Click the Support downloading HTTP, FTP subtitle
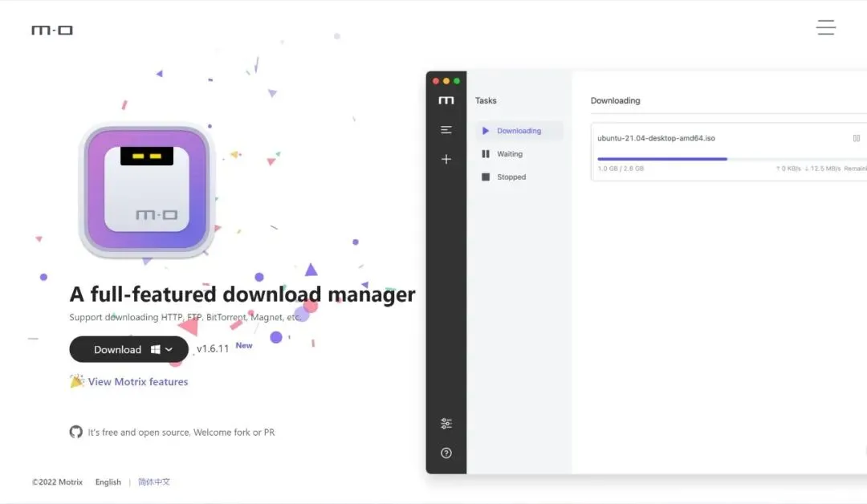867x504 pixels. tap(185, 317)
